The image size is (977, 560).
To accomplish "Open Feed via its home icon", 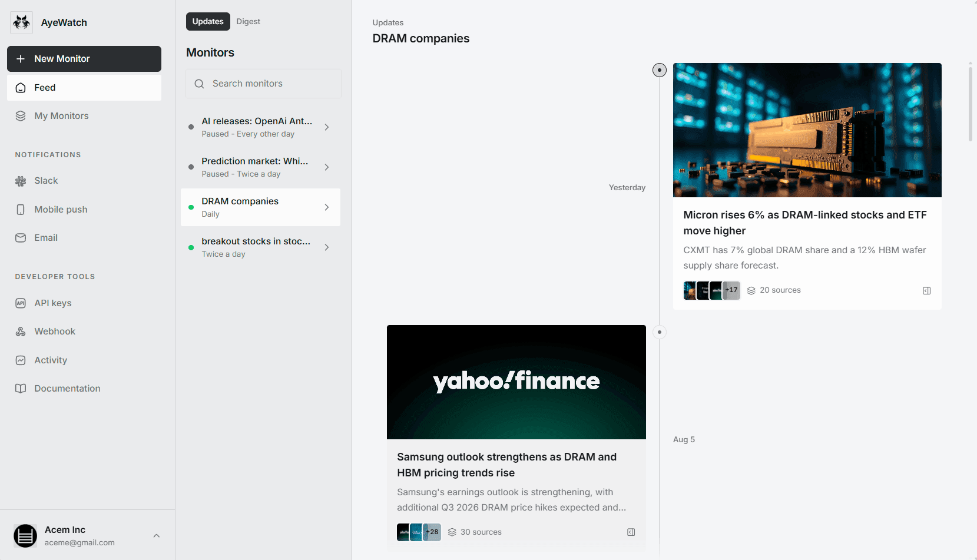I will [21, 88].
